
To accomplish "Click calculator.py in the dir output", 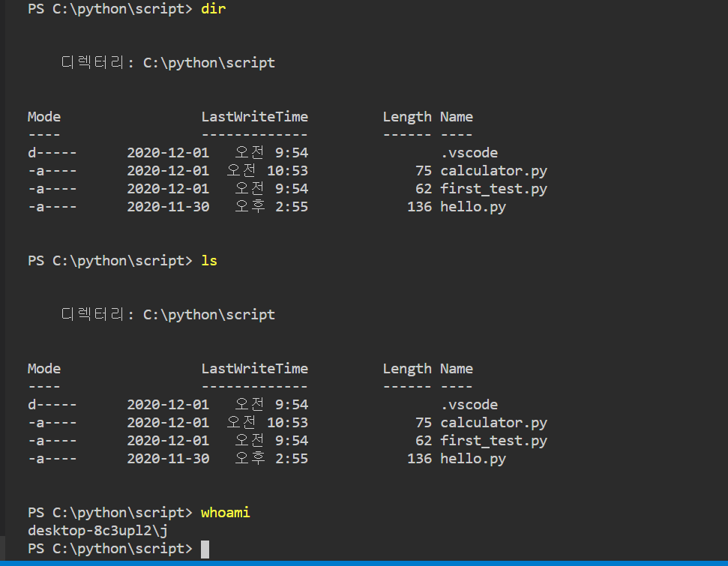I will [x=493, y=171].
